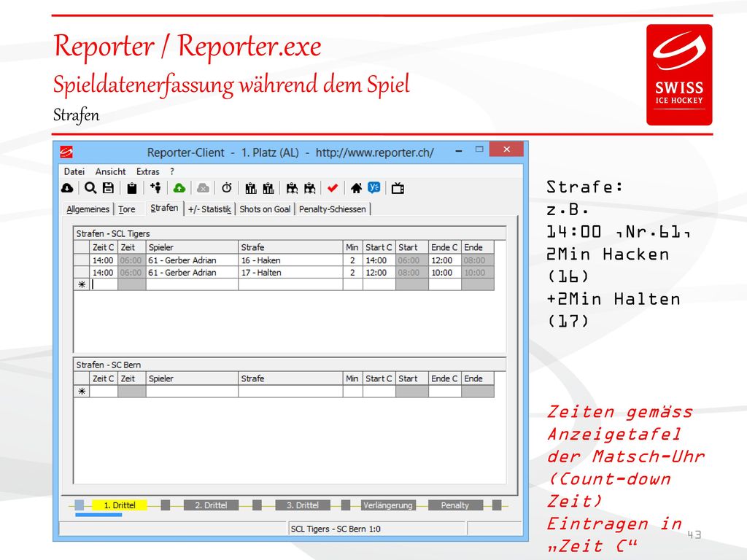Click the blue square marker before 1. Drittel
Image resolution: width=747 pixels, height=560 pixels.
[80, 505]
